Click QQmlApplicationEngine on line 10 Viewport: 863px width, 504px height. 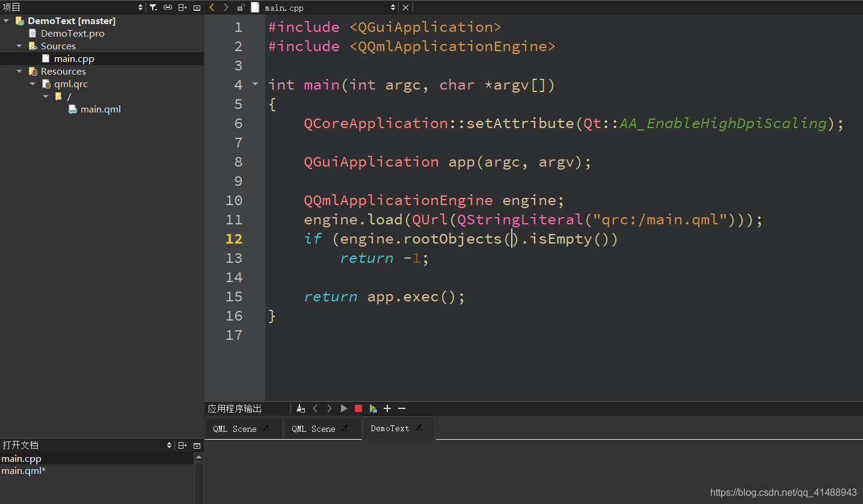398,200
